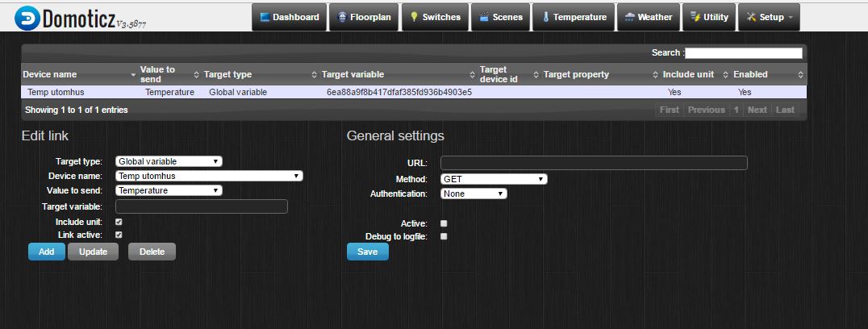Open the Utility section
868x329 pixels.
point(708,17)
